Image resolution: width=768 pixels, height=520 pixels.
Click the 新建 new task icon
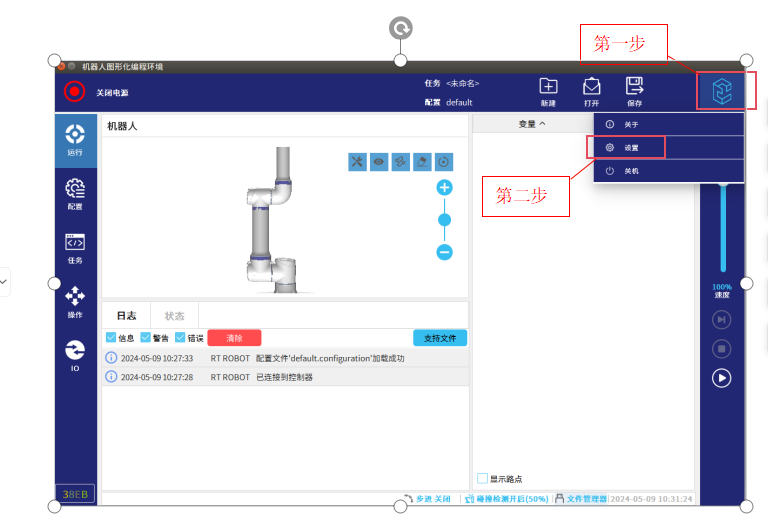point(548,91)
